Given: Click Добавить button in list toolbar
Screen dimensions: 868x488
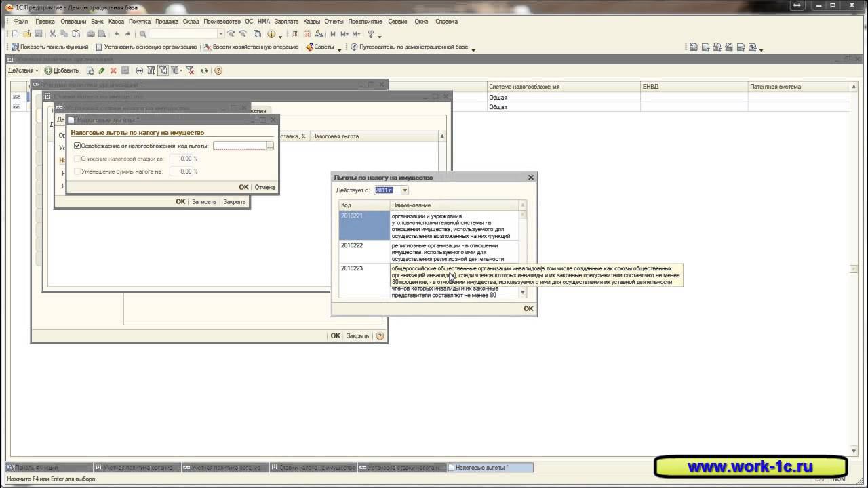Looking at the screenshot, I should pyautogui.click(x=61, y=70).
